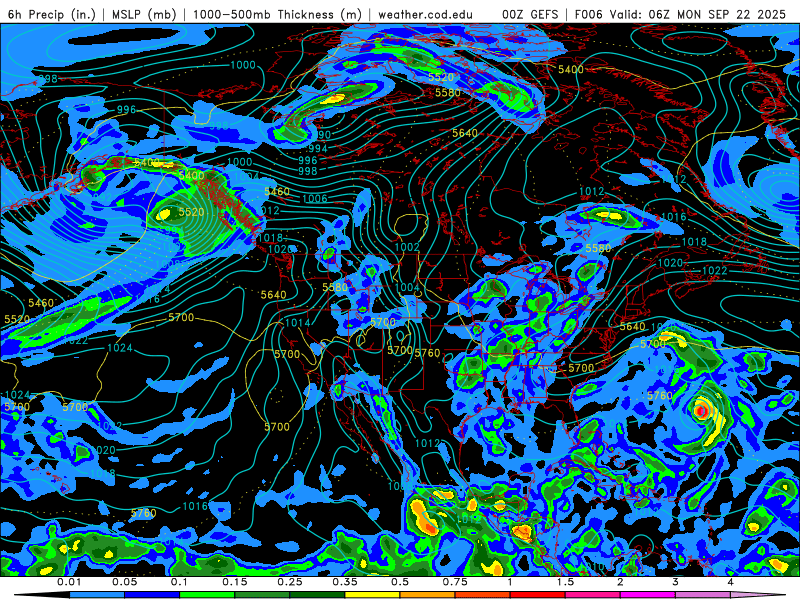Click the bright green 0.1–0.15 legend swatch
The image size is (800, 600).
(207, 595)
